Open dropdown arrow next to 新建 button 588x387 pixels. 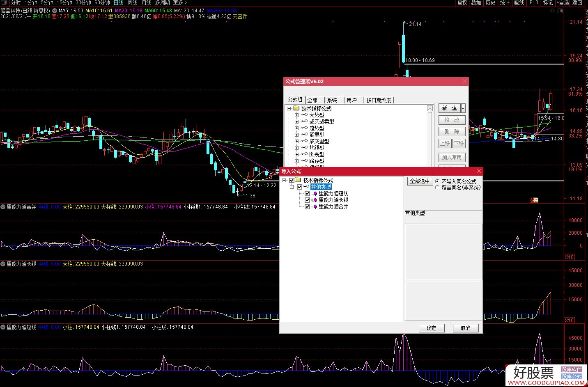463,108
